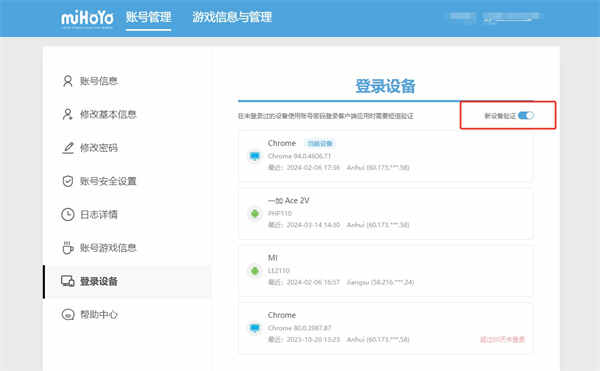Select the bottom Chrome device name
The height and width of the screenshot is (371, 600).
point(282,315)
